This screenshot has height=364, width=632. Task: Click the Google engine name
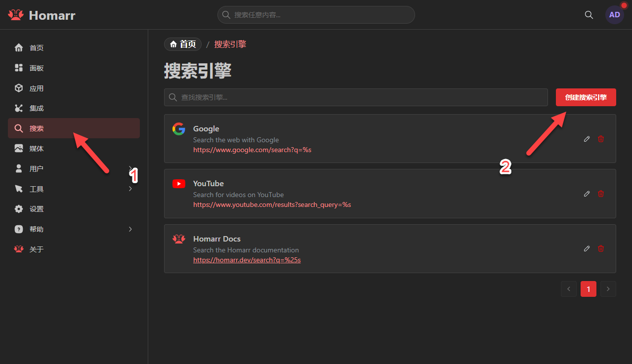pyautogui.click(x=206, y=129)
